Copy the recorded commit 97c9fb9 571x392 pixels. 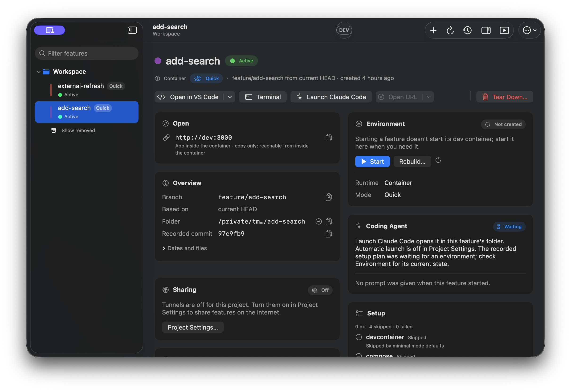[x=329, y=233]
